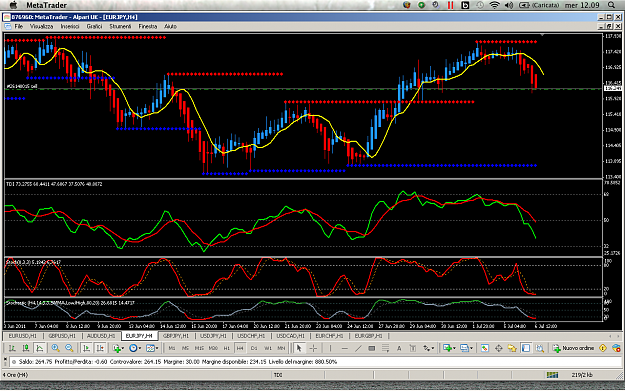
Task: Select the H4 timeframe button
Action: [x=240, y=348]
